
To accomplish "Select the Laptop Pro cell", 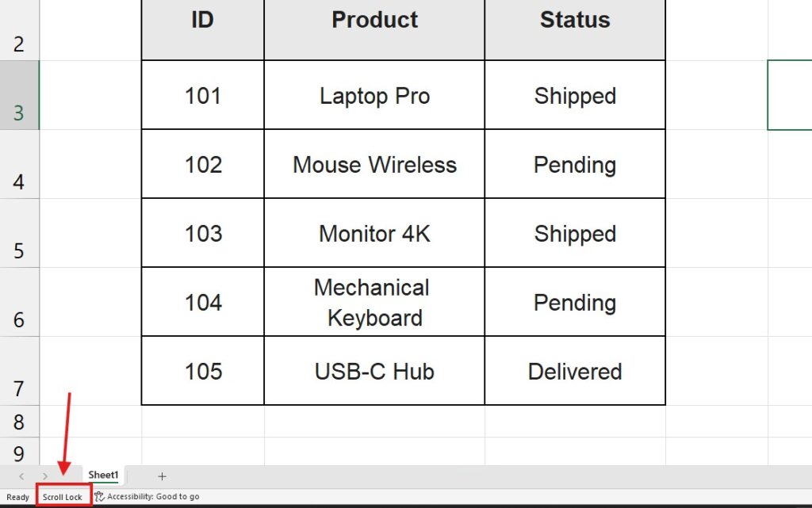I will (373, 95).
